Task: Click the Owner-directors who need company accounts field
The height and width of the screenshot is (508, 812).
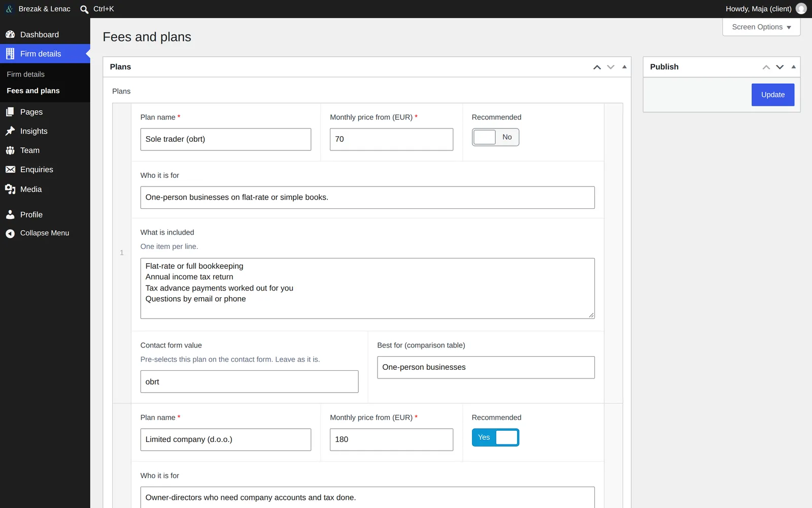Action: [367, 497]
